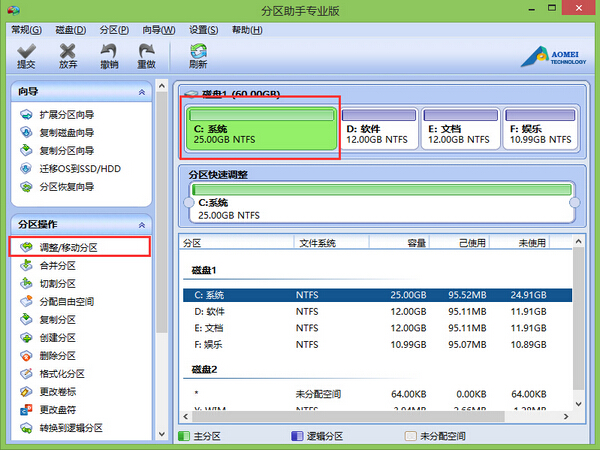The height and width of the screenshot is (451, 600).
Task: Click the right handle of the 分区快速调整 slider
Action: pos(574,203)
